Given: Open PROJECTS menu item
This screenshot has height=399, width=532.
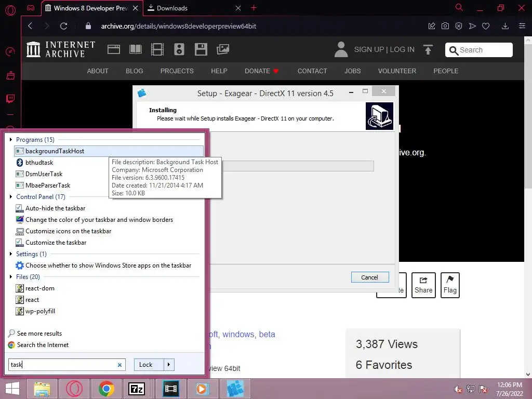Looking at the screenshot, I should (x=177, y=71).
